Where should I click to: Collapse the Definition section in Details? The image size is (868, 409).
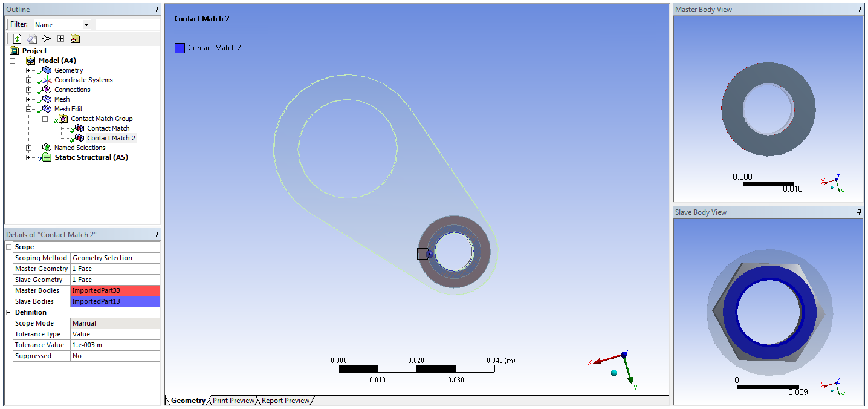[8, 312]
